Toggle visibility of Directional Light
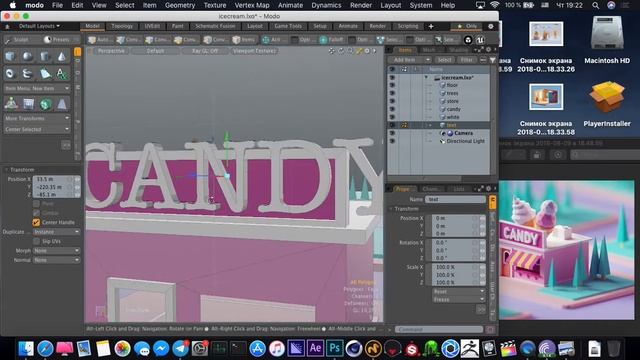Image resolution: width=640 pixels, height=360 pixels. (x=392, y=141)
